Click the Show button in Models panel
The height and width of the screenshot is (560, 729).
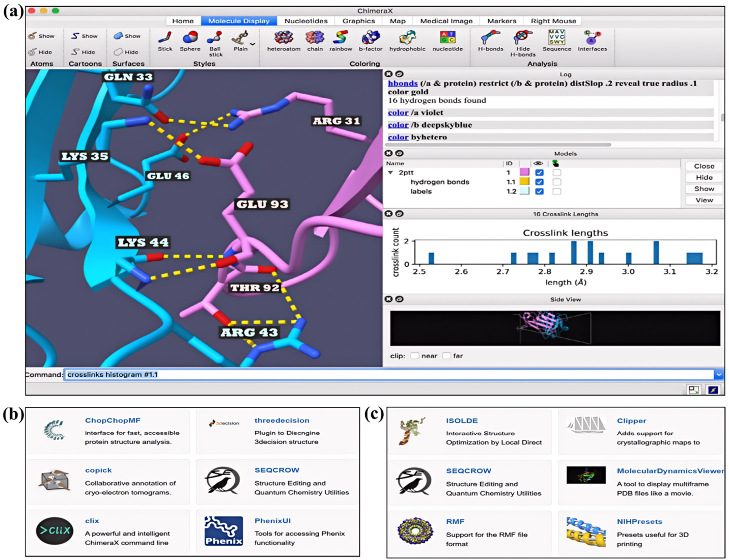click(x=704, y=188)
